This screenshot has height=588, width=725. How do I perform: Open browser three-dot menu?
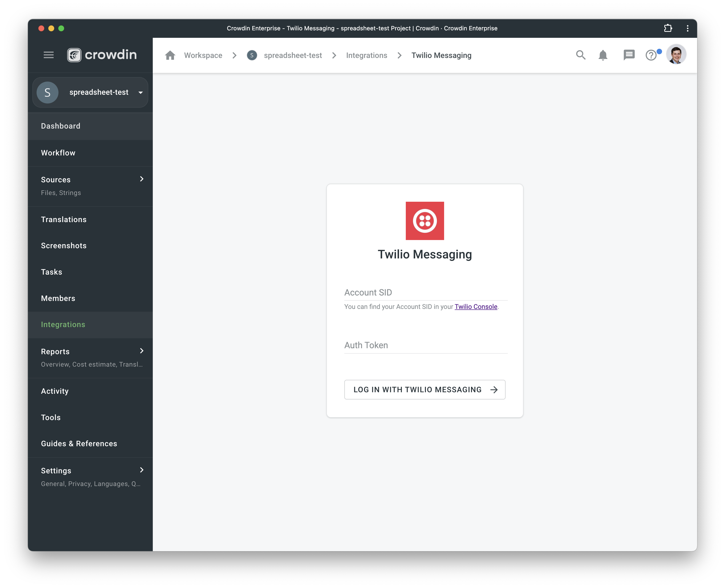coord(687,28)
